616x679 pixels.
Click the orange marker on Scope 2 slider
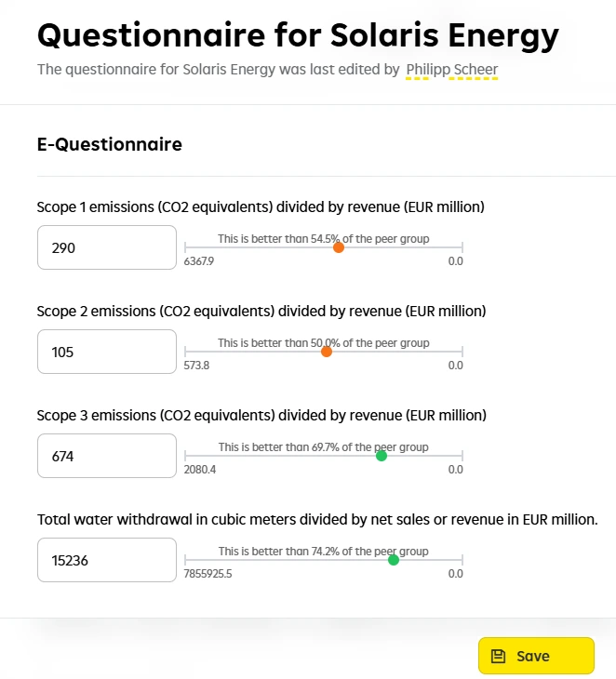pyautogui.click(x=327, y=352)
